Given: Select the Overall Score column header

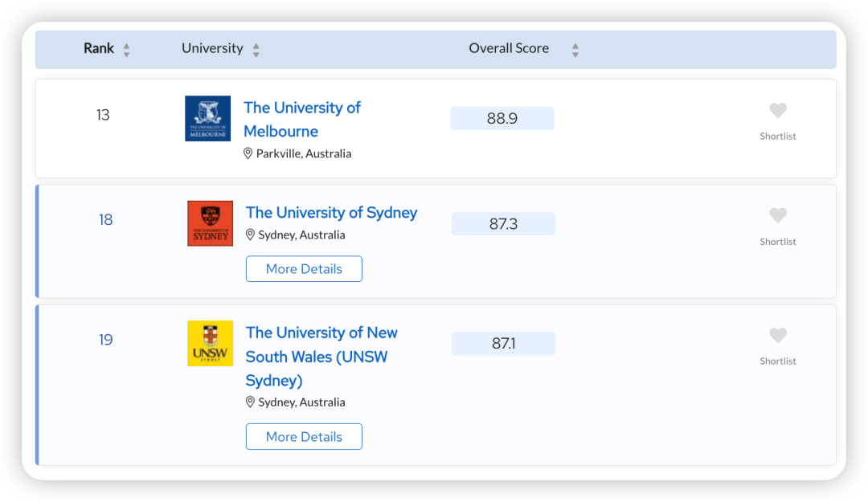Looking at the screenshot, I should 509,48.
